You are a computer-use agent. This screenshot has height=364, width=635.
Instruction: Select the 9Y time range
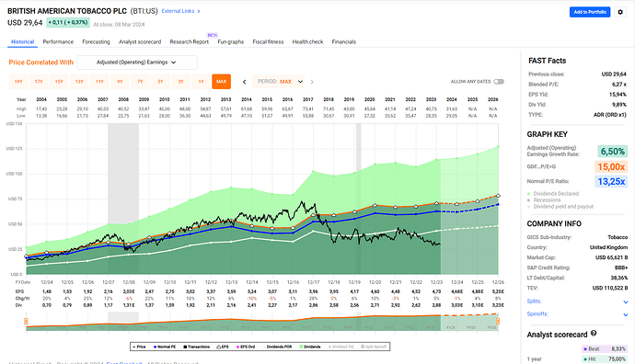[120, 82]
